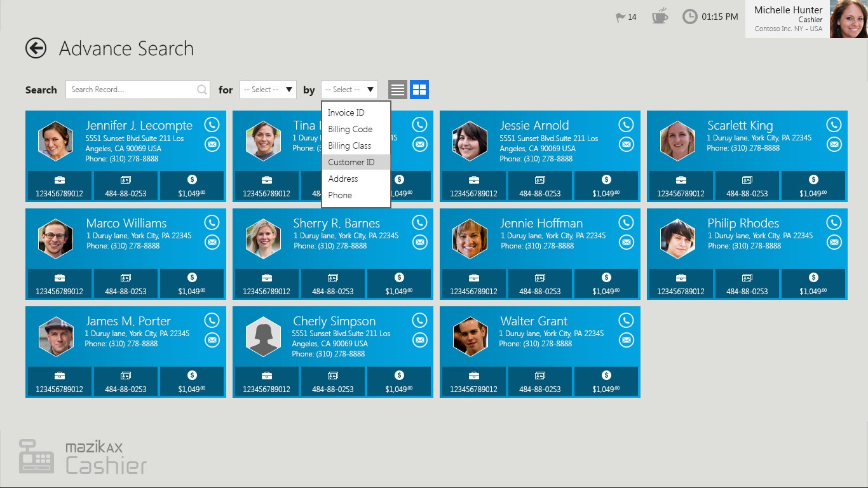868x488 pixels.
Task: Click email icon on Jessie Arnold card
Action: click(x=626, y=145)
